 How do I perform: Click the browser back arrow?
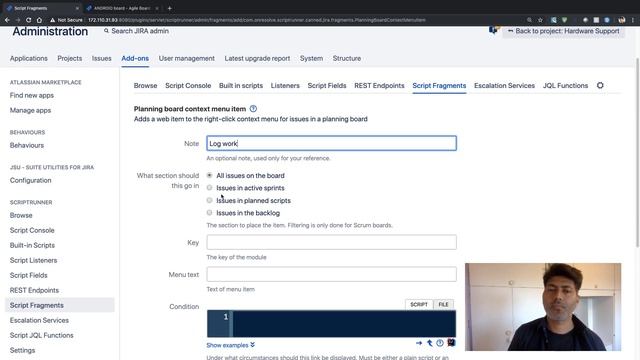7,20
